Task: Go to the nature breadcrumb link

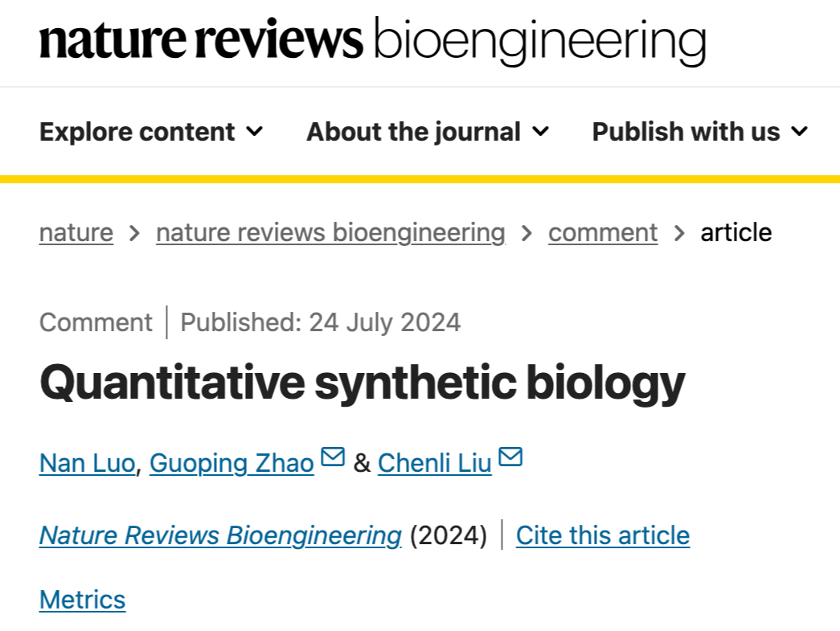Action: 76,232
